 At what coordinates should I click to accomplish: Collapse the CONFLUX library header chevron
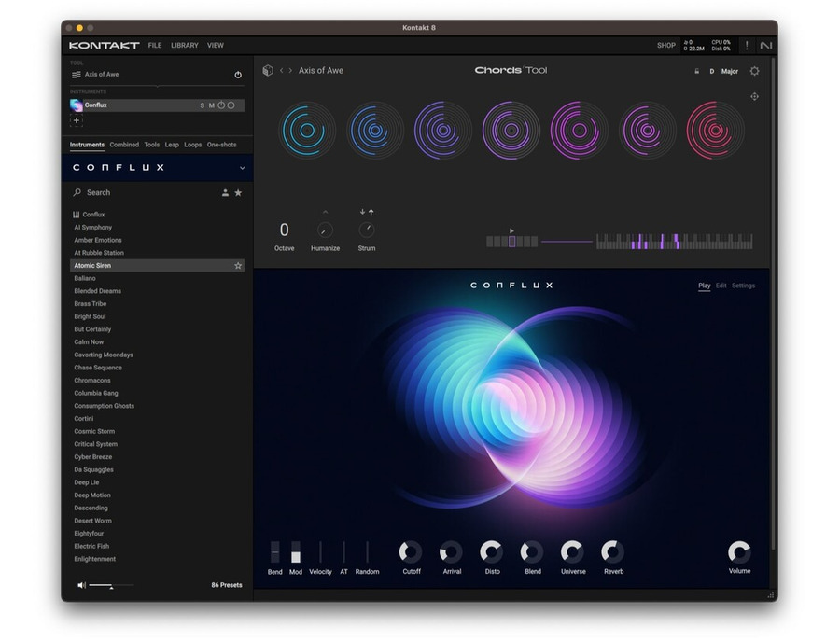241,167
